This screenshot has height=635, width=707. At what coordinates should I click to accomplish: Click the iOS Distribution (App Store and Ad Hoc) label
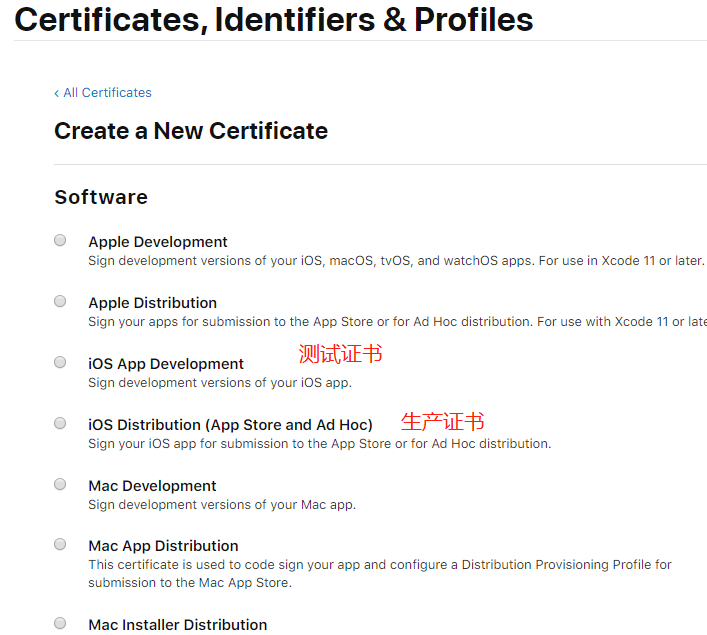[x=230, y=425]
